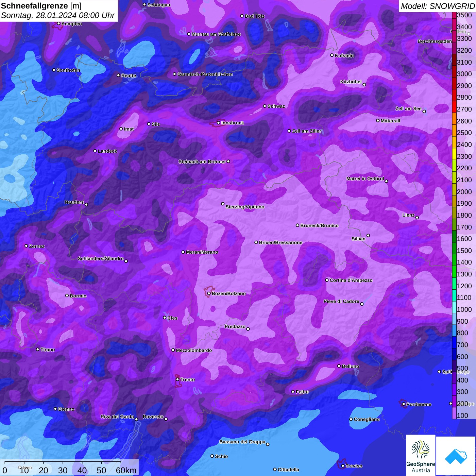Click the date Sonntag, 28.01.2024 08:00 Uhr

pyautogui.click(x=58, y=15)
